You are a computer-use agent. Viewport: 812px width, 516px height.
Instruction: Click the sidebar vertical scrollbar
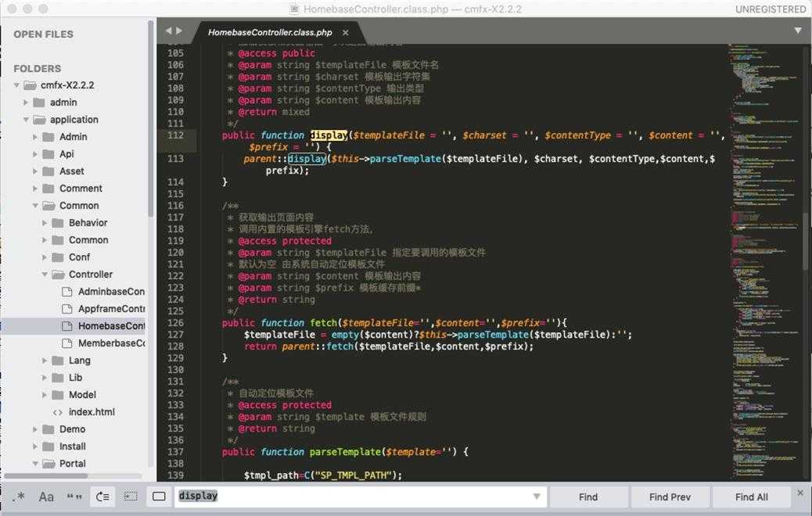point(151,119)
